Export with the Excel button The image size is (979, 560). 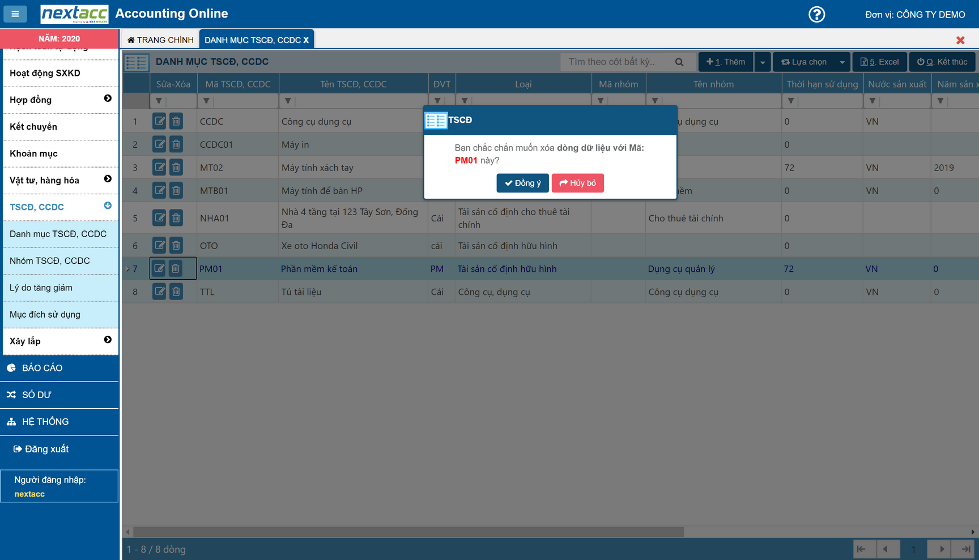tap(879, 62)
